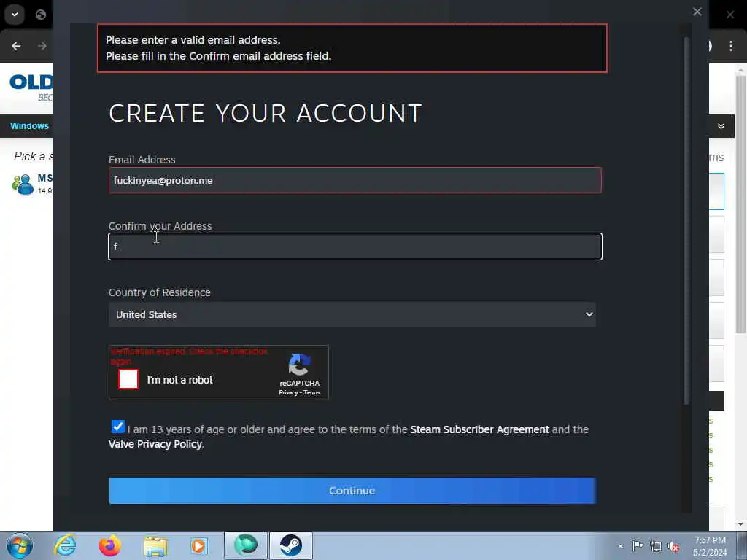The height and width of the screenshot is (560, 747).
Task: Open the Valve Privacy Policy link
Action: 155,444
